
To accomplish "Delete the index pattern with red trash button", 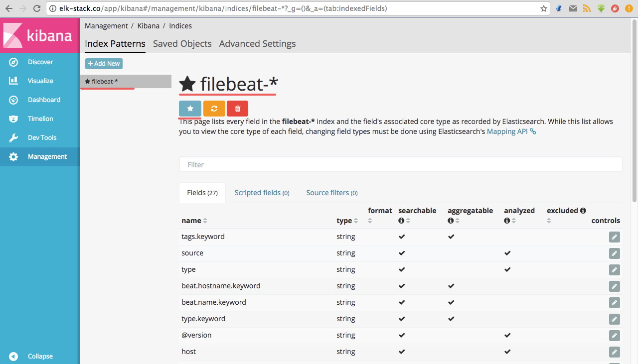I will click(x=237, y=109).
